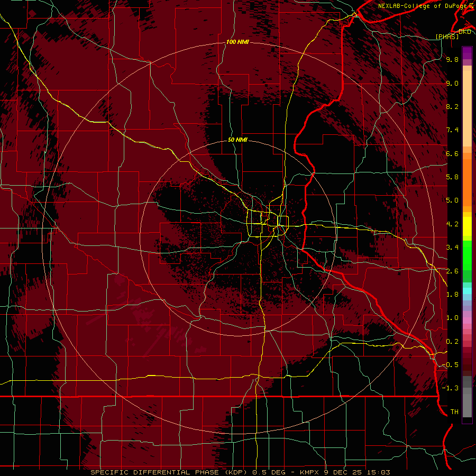The width and height of the screenshot is (476, 476).
Task: Click the "DKD" label near top right
Action: [465, 32]
